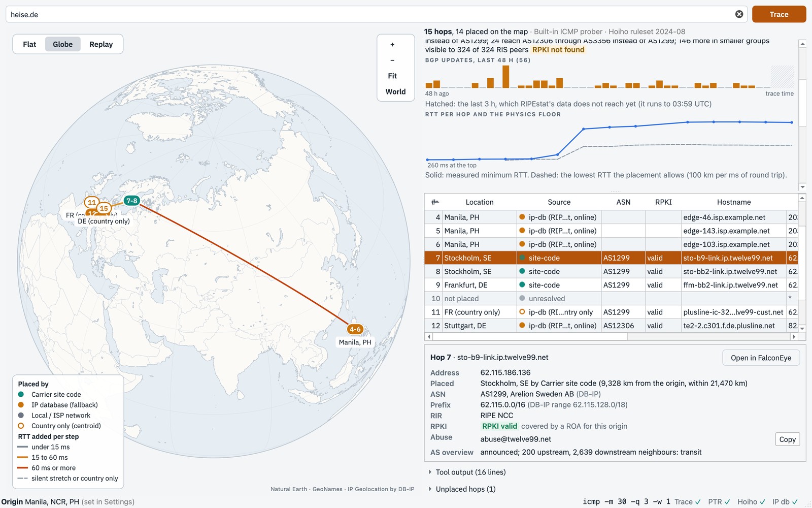Image resolution: width=812 pixels, height=508 pixels.
Task: Sort by Hostname column header
Action: pos(733,202)
